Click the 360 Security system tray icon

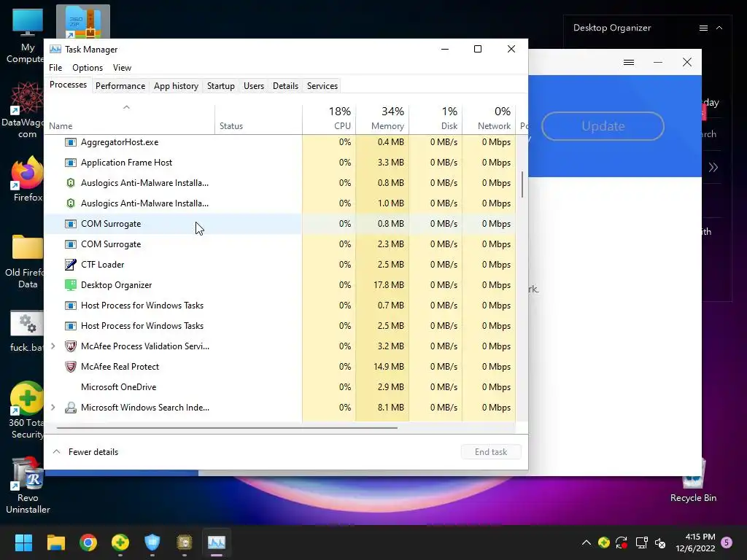click(604, 542)
